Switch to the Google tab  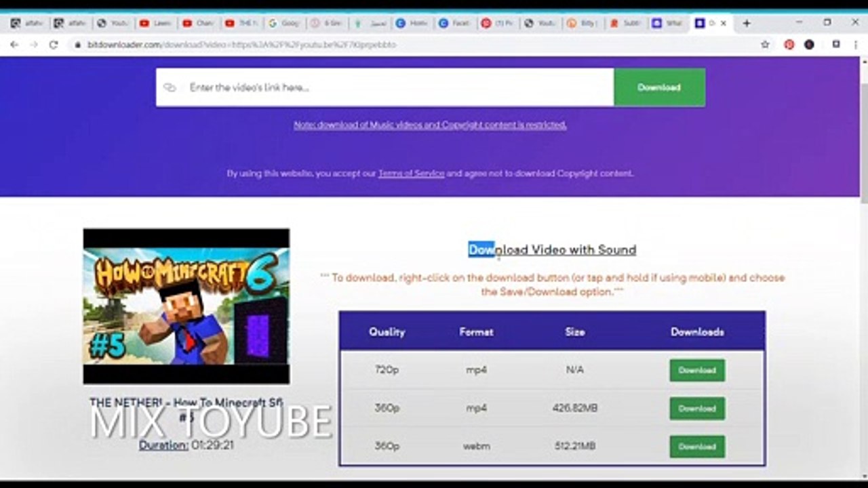point(284,23)
